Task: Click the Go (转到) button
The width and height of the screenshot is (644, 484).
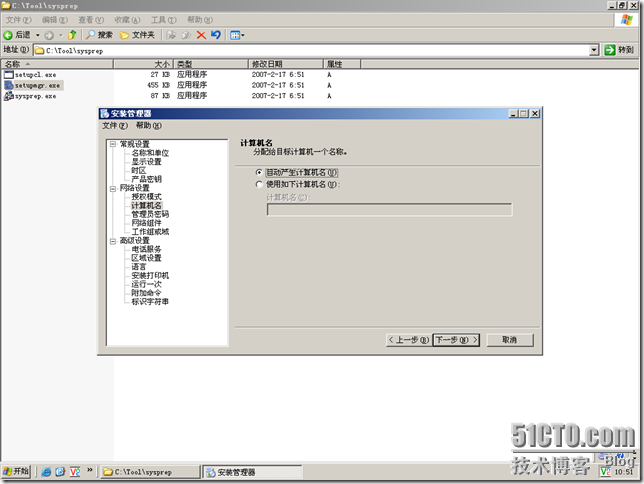Action: 619,50
